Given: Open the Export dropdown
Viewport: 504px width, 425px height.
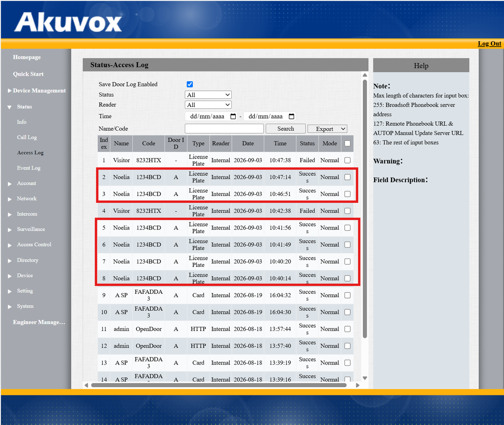Looking at the screenshot, I should point(327,129).
